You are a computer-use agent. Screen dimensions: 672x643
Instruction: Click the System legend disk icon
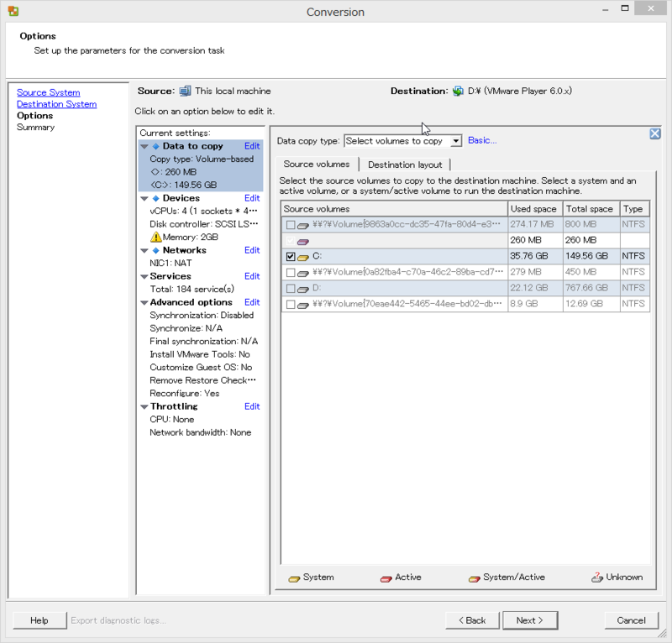point(294,578)
